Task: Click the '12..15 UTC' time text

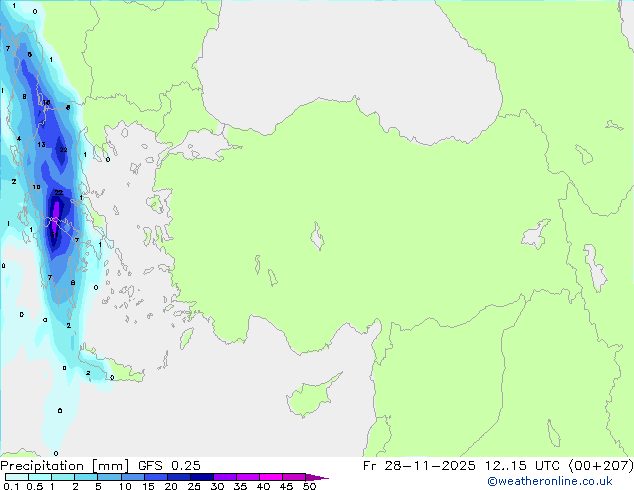Action: (522, 466)
